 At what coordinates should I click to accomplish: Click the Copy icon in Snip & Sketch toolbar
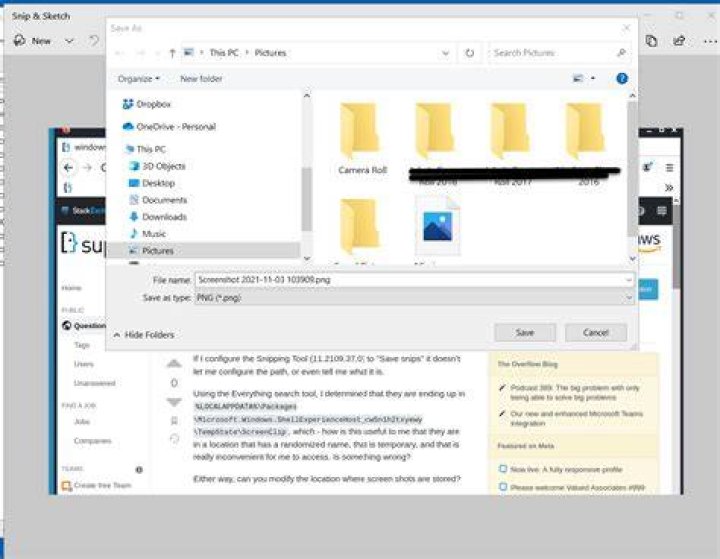coord(651,41)
